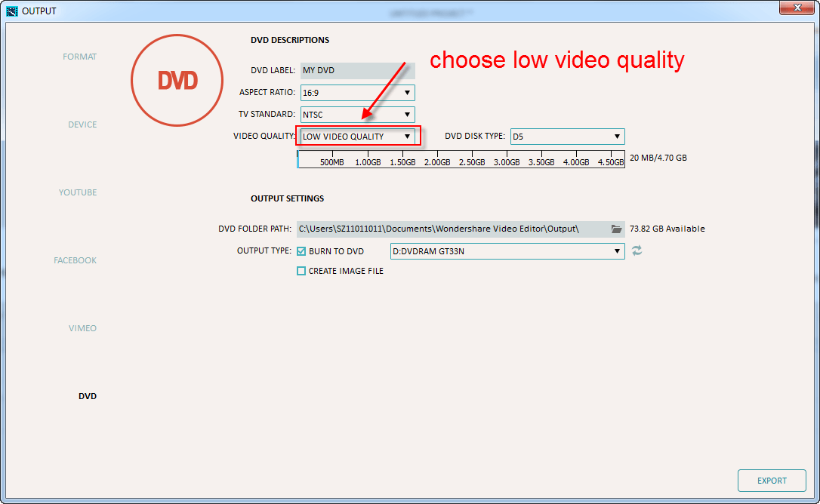Expand the Low Video Quality dropdown
The height and width of the screenshot is (504, 820).
click(358, 137)
